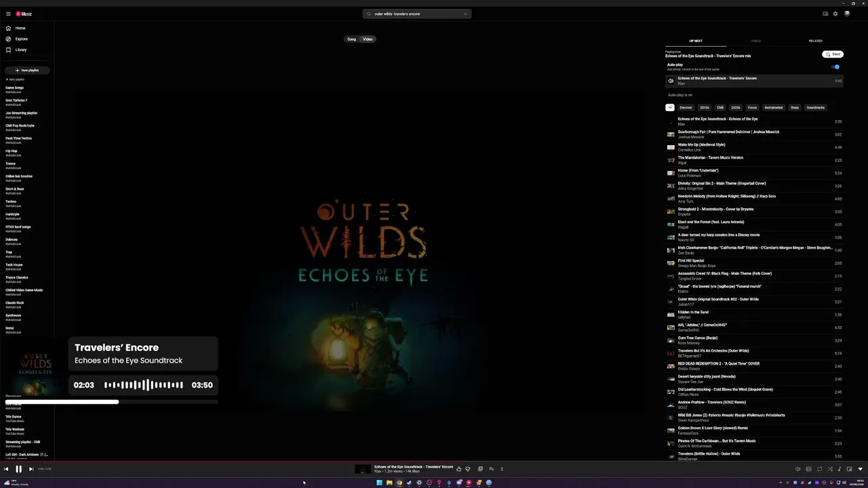This screenshot has width=868, height=488.
Task: Click the YouTube Music logo
Action: click(24, 14)
